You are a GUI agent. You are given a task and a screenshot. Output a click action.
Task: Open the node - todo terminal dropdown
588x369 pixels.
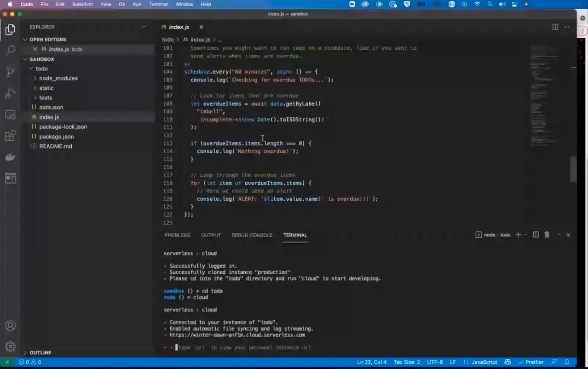497,235
